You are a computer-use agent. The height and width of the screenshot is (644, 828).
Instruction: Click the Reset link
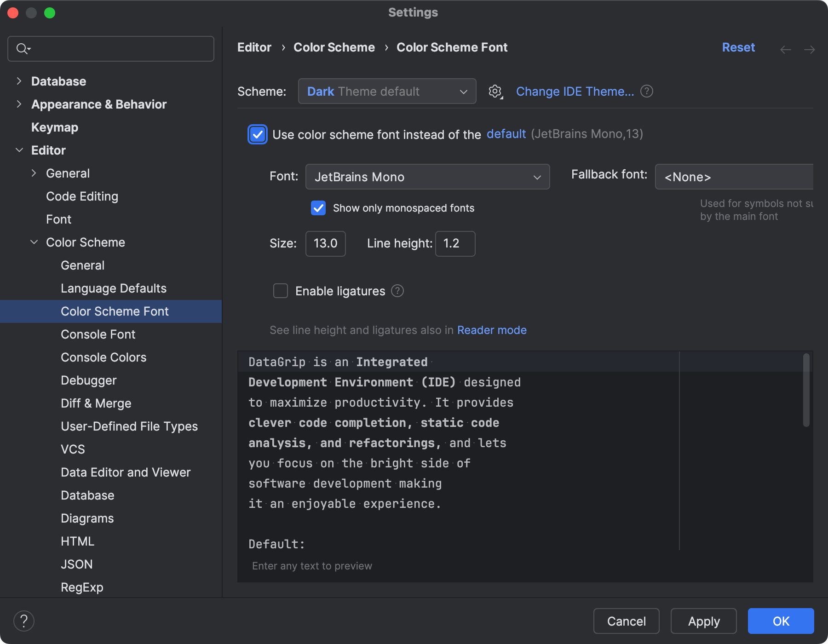click(738, 47)
